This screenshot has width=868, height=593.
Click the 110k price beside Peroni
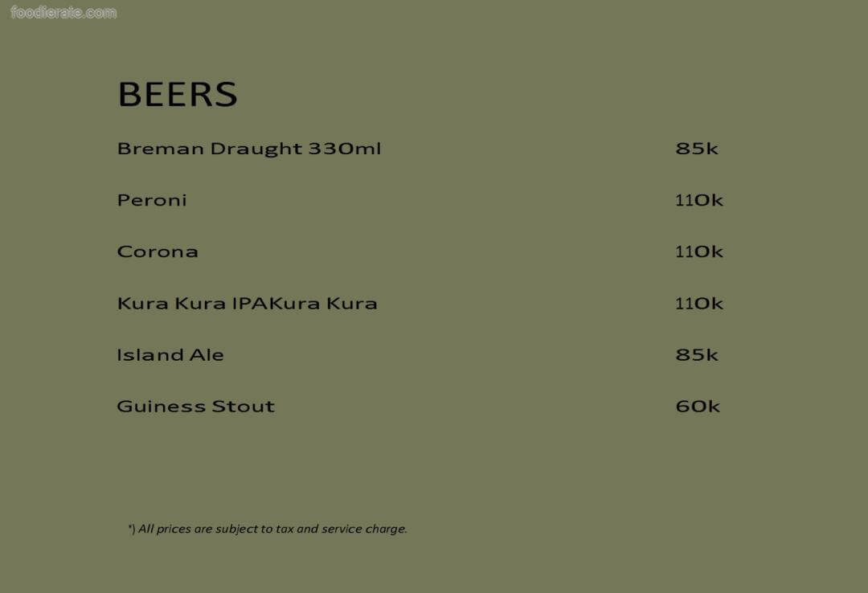pyautogui.click(x=698, y=200)
